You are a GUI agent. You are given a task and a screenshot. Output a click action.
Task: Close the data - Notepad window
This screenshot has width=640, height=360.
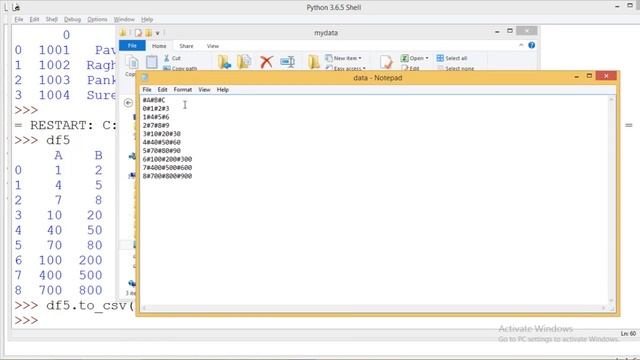606,76
